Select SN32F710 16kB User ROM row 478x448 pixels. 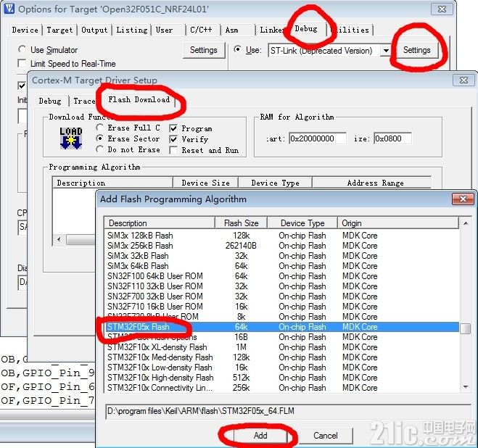(281, 307)
